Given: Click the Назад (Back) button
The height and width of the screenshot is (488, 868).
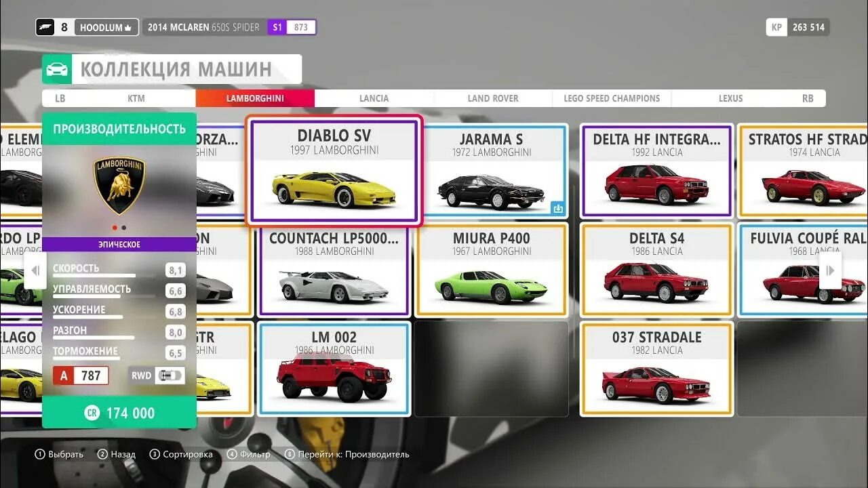Looking at the screenshot, I should pos(116,454).
